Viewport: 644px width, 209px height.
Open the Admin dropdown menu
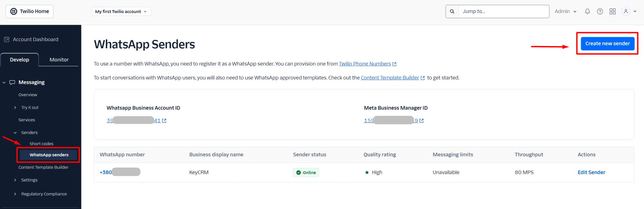point(565,11)
